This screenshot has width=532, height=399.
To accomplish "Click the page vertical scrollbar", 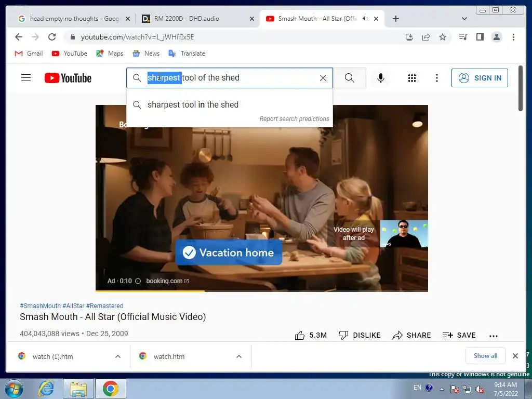I will (521, 88).
